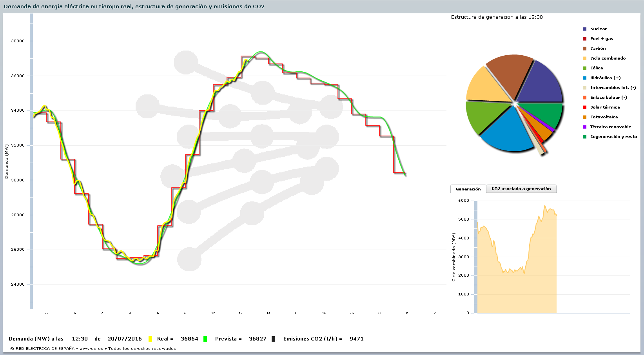The height and width of the screenshot is (355, 644).
Task: Click the black Emisiones CO2 indicator
Action: [x=273, y=339]
